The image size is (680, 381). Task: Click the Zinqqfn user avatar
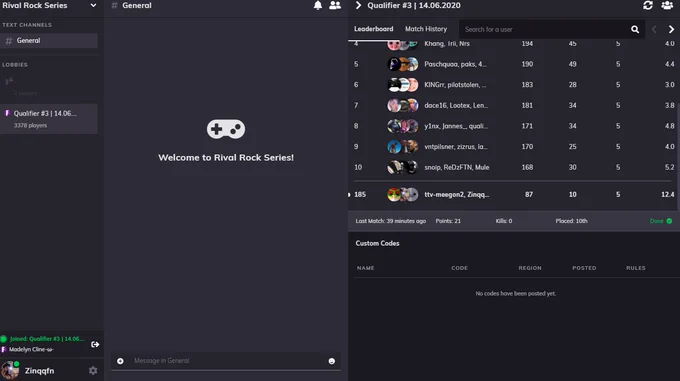click(x=10, y=371)
